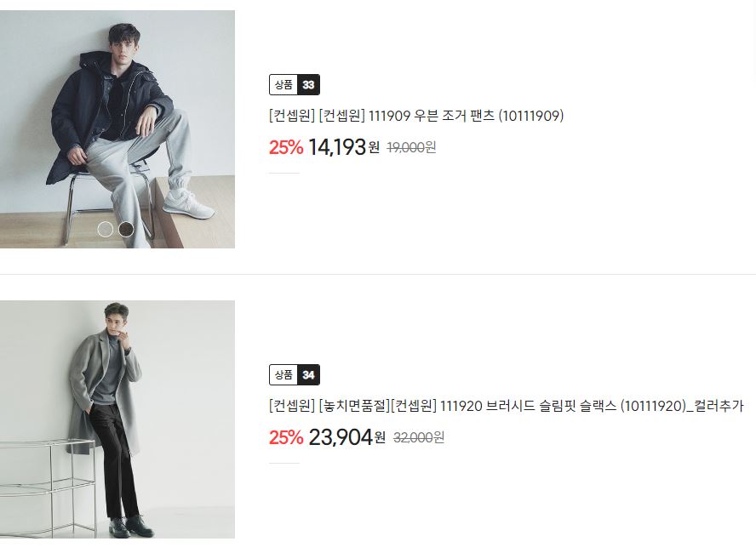Click the black 34 number badge

coord(308,375)
